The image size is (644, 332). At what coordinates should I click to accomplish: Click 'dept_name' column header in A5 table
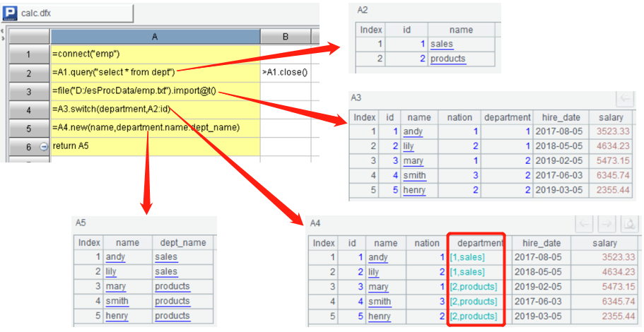[x=182, y=242]
